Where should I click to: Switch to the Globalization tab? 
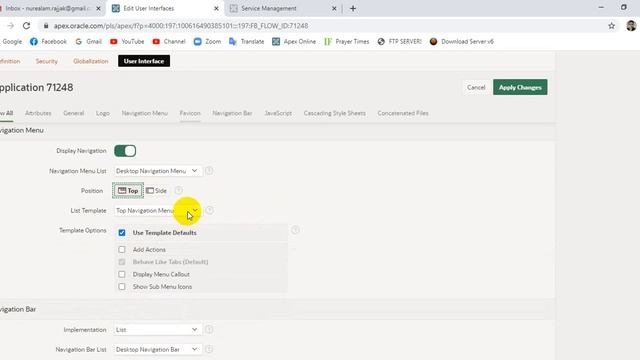(x=91, y=61)
